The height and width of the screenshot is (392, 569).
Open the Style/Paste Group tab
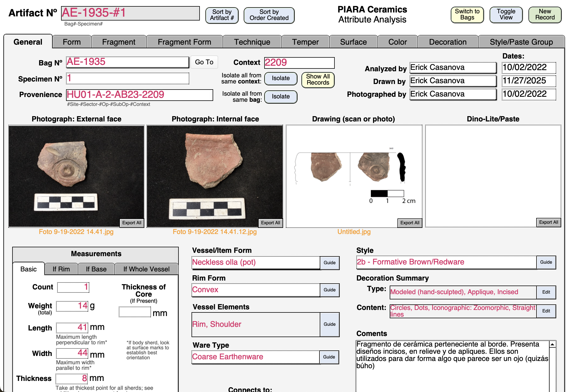tap(521, 42)
